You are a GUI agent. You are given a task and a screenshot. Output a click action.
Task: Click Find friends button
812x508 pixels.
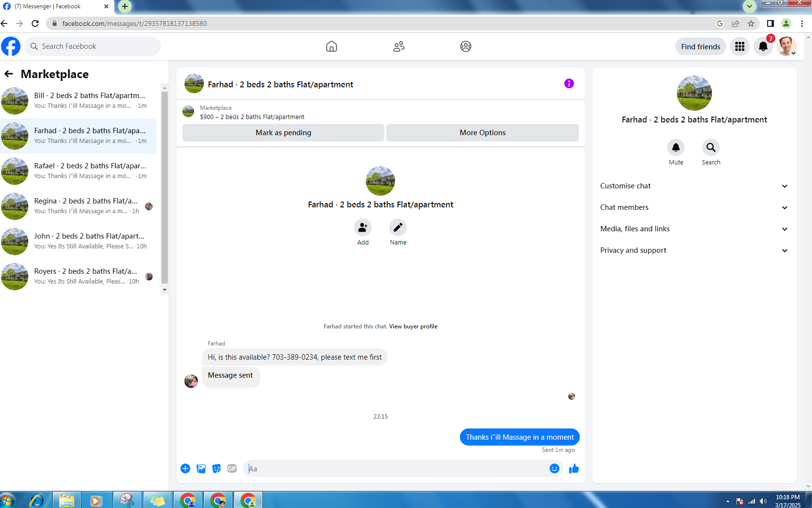(700, 46)
